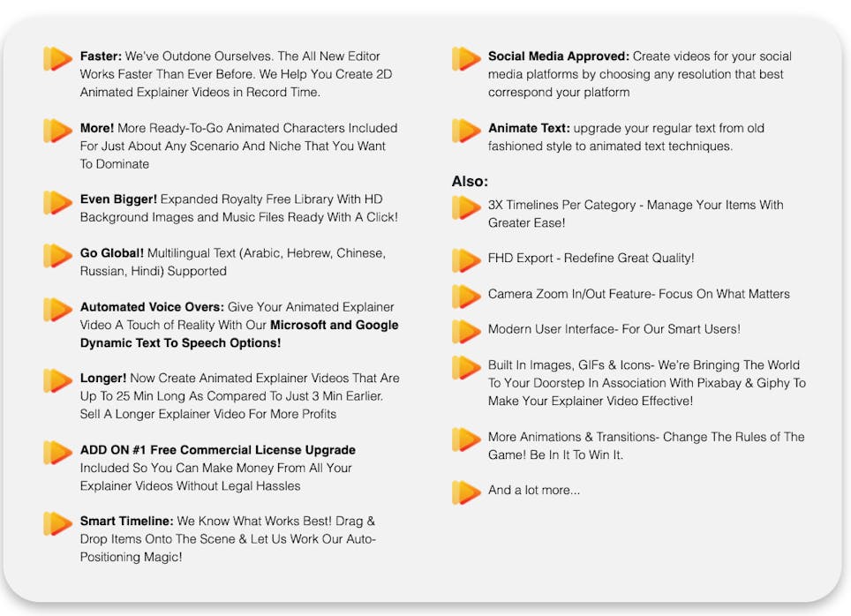The image size is (851, 616).
Task: Select the arrow bullet next to Longer!
Action: click(58, 380)
